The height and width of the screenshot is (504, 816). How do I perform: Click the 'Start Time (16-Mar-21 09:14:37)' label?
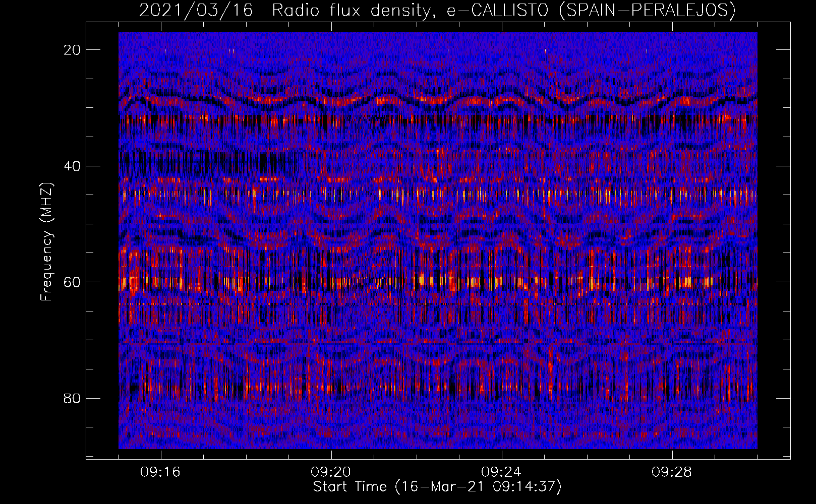point(437,487)
